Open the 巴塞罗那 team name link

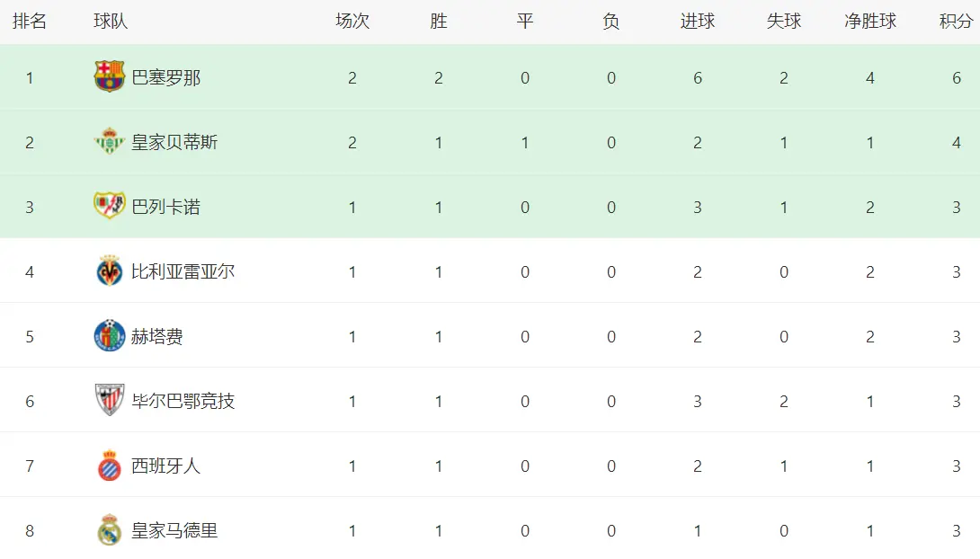(166, 78)
